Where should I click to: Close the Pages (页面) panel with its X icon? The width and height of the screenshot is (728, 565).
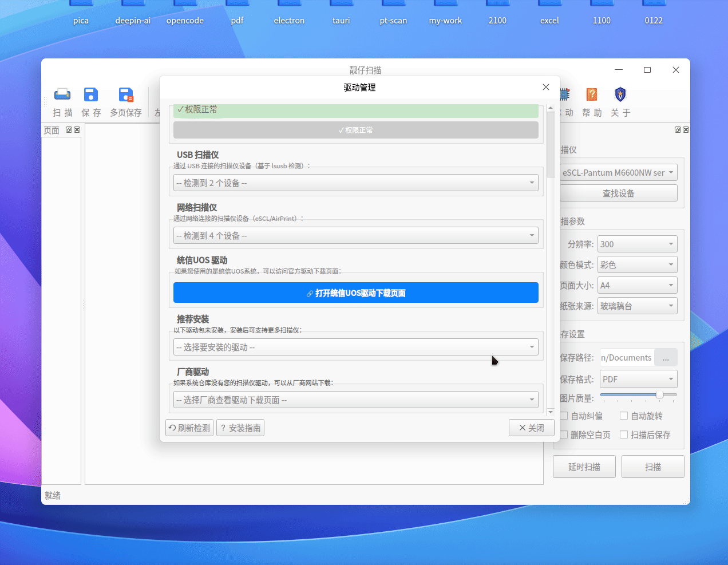(77, 130)
